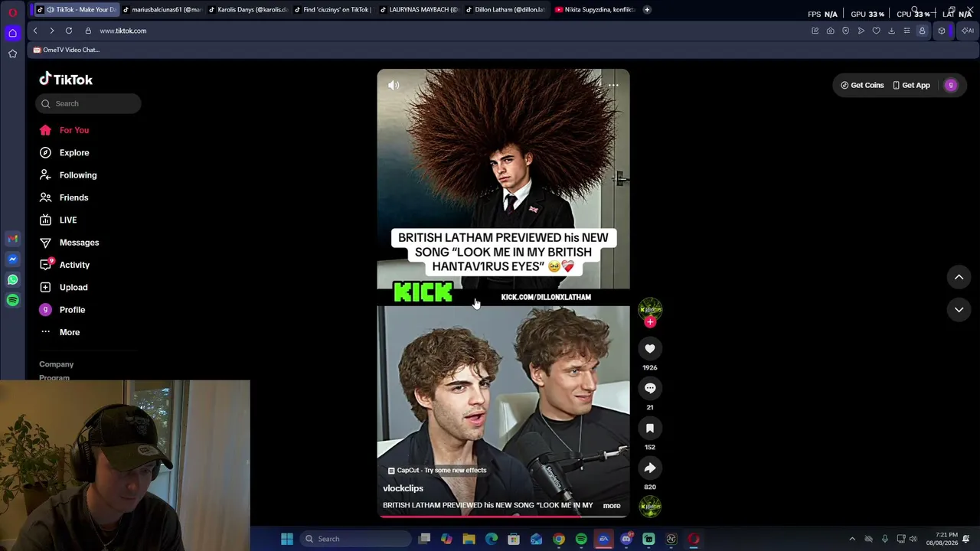
Task: Open the vlockclips creator avatar
Action: (x=650, y=308)
